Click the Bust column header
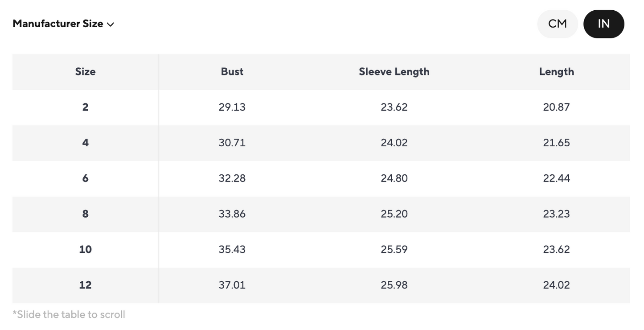This screenshot has width=644, height=330. (x=232, y=72)
